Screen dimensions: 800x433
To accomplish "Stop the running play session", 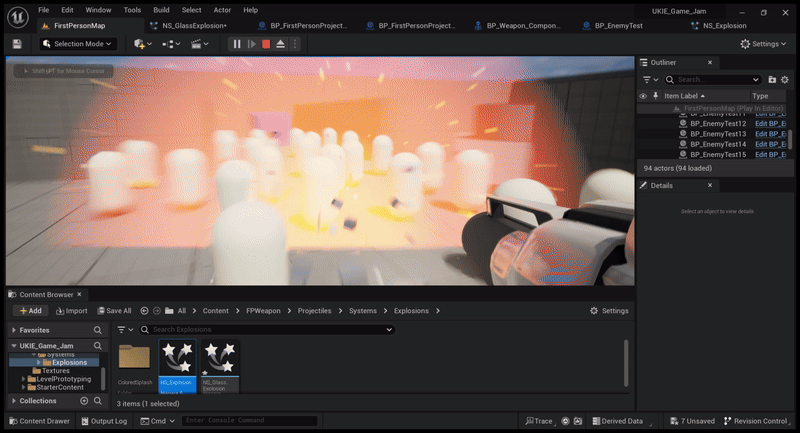I will point(266,44).
